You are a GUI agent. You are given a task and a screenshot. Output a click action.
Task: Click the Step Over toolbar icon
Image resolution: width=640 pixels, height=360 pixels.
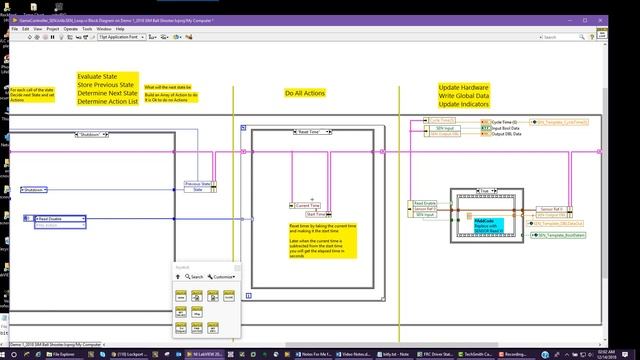(85, 37)
